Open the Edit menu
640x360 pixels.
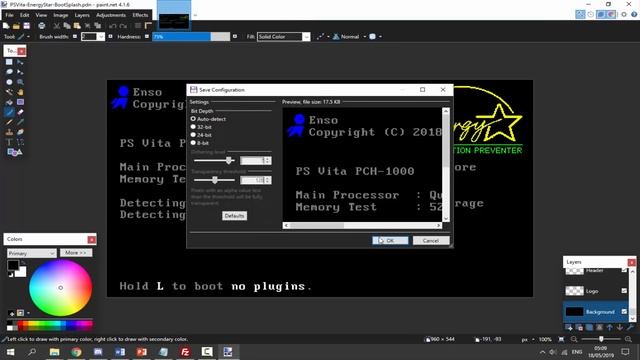point(24,15)
